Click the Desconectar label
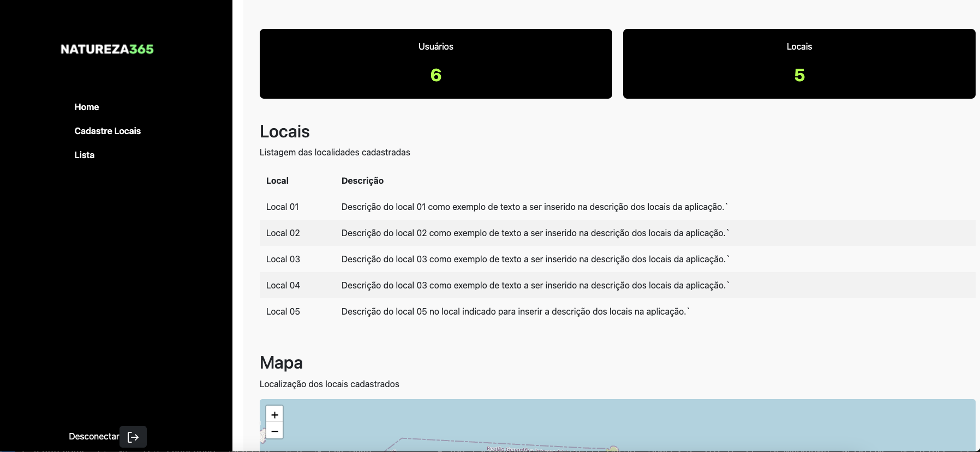 click(x=94, y=436)
